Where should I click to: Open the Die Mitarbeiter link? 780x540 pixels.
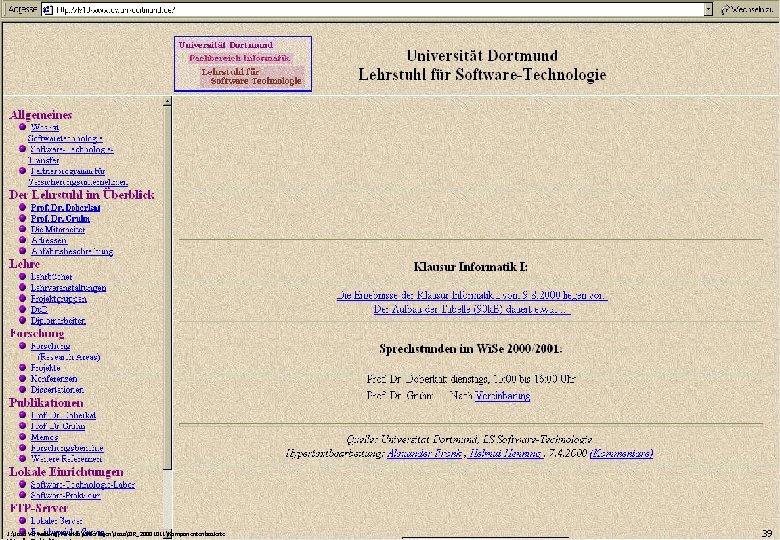[x=58, y=229]
